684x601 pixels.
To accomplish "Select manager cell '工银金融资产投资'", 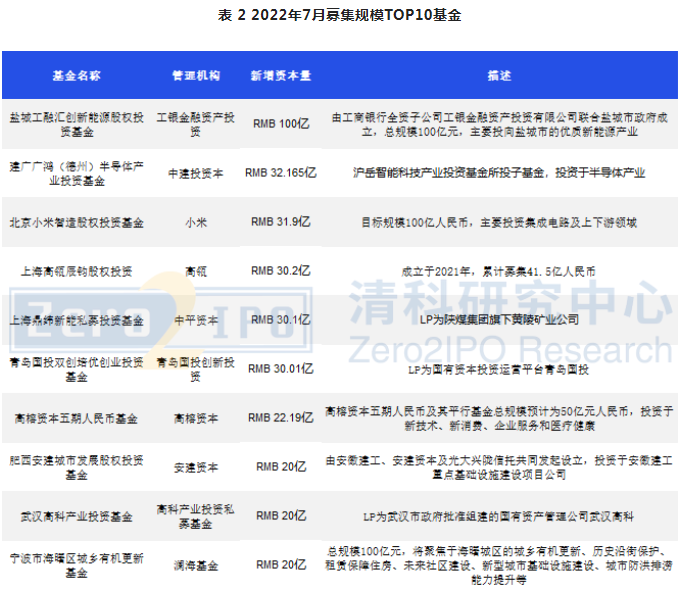I will (195, 124).
